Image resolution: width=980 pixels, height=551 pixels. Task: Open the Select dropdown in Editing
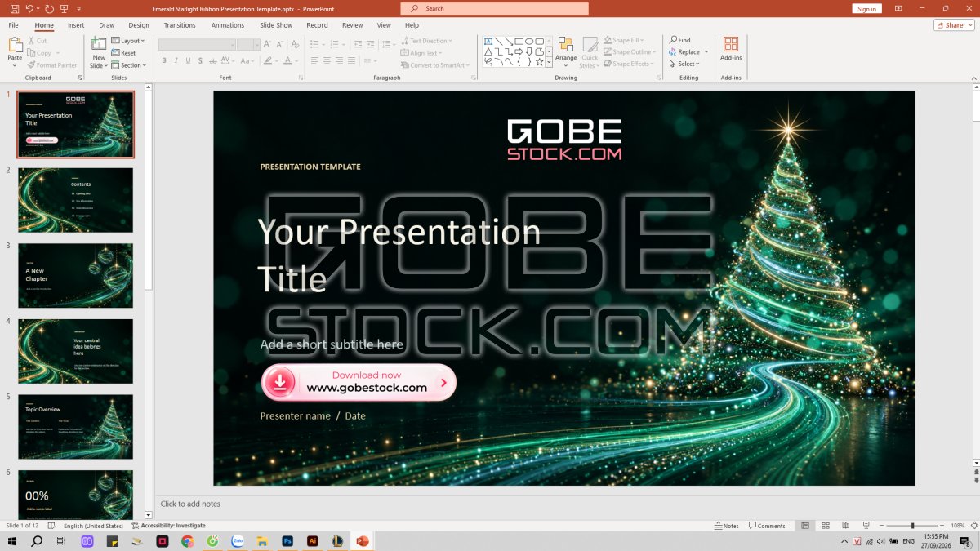tap(684, 64)
